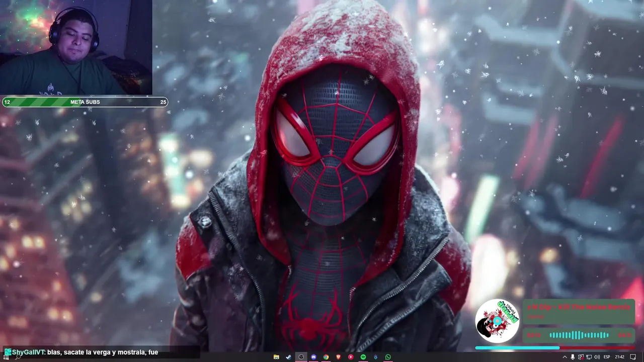Click the sub goal target number 25

(163, 102)
